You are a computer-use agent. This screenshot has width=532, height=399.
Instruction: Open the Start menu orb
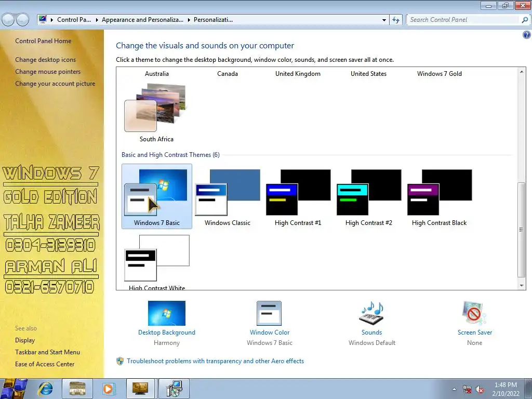pos(14,389)
